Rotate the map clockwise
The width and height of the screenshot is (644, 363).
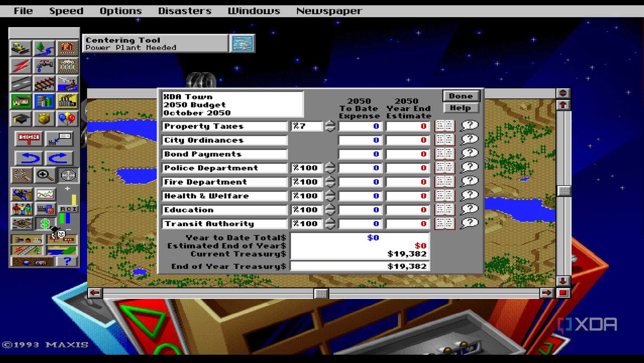pyautogui.click(x=59, y=158)
